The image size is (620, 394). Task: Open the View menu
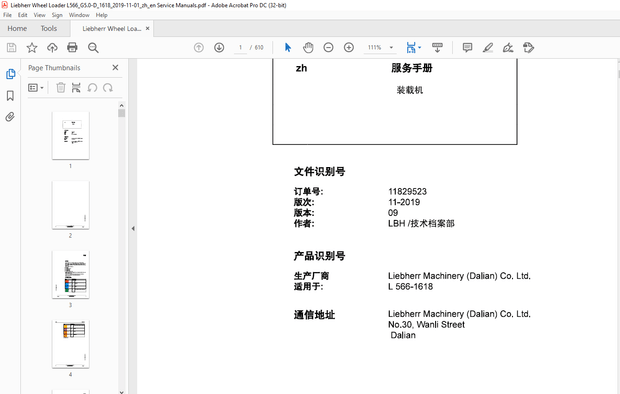click(40, 15)
